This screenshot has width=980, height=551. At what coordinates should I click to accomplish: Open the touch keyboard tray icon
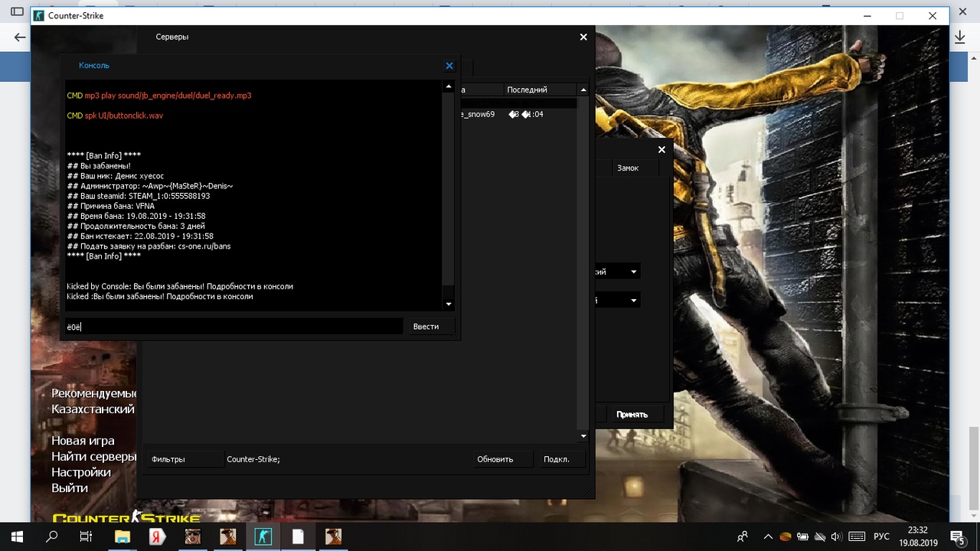pyautogui.click(x=857, y=536)
